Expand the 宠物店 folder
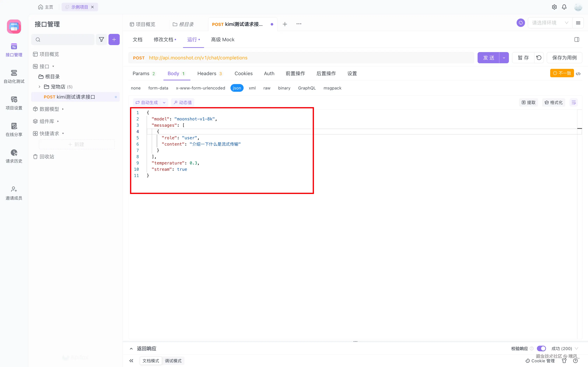 39,87
